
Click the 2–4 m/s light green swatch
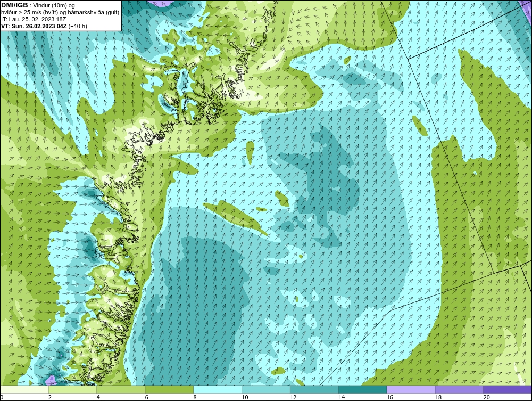pos(72,389)
